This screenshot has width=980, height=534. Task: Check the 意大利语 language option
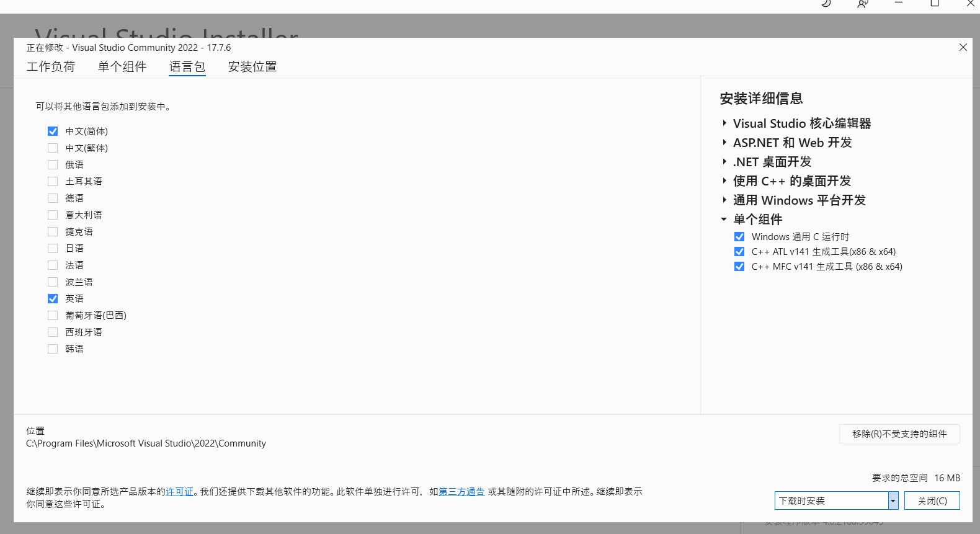coord(53,215)
